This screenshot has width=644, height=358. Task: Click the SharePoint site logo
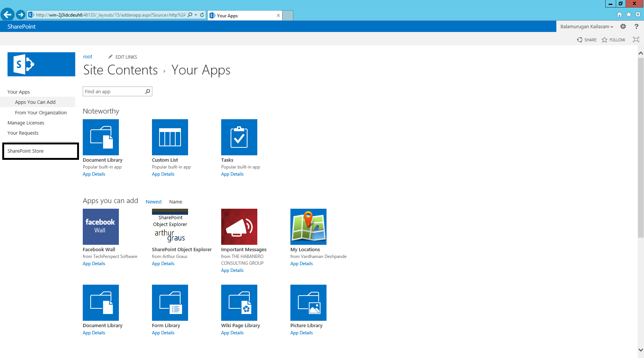coord(41,64)
